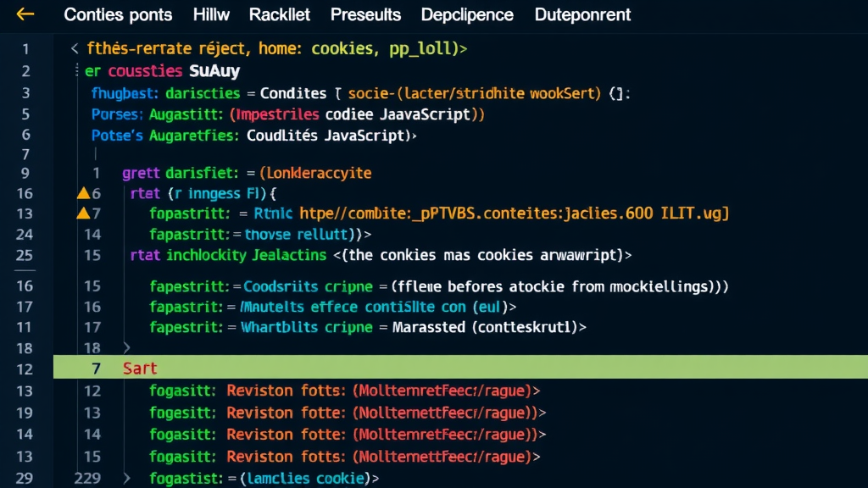The height and width of the screenshot is (488, 868).
Task: Open the "Presults" menu
Action: [x=365, y=14]
